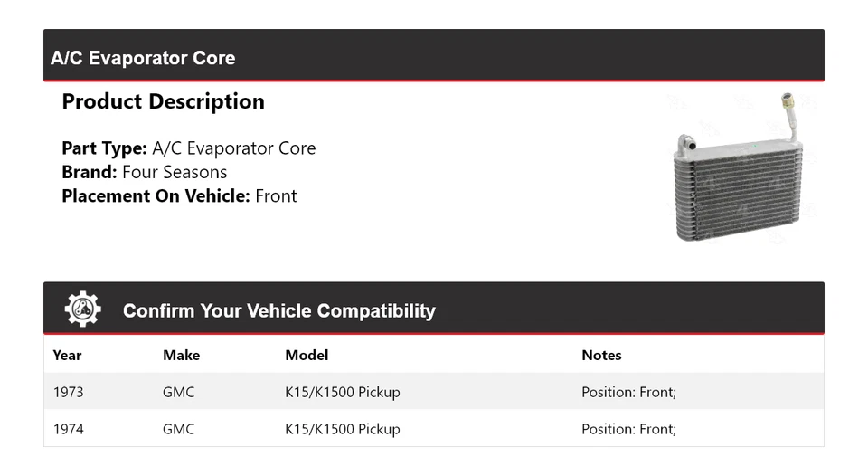Click the A/C Evaporator Core header
The height and width of the screenshot is (476, 868).
(x=143, y=58)
